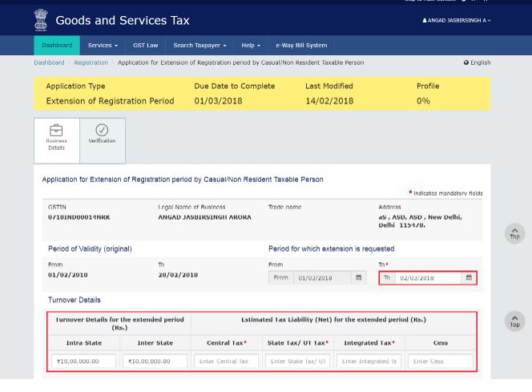Expand the Search Taxpayer dropdown menu

pos(199,46)
